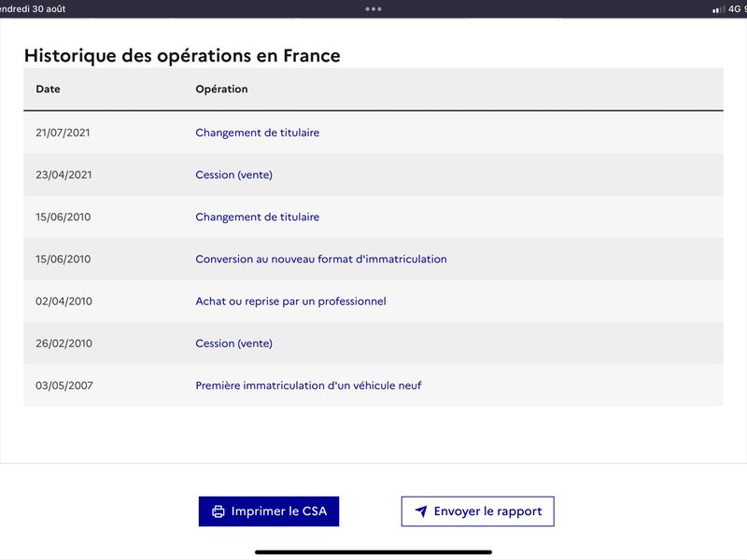The image size is (747, 560).
Task: Tap the date in the status bar
Action: coord(33,8)
